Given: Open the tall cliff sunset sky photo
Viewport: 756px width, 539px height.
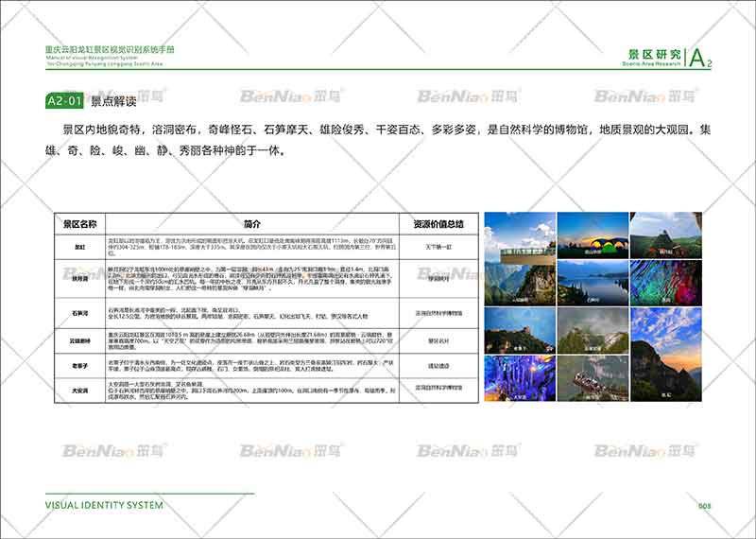Looking at the screenshot, I should click(666, 355).
